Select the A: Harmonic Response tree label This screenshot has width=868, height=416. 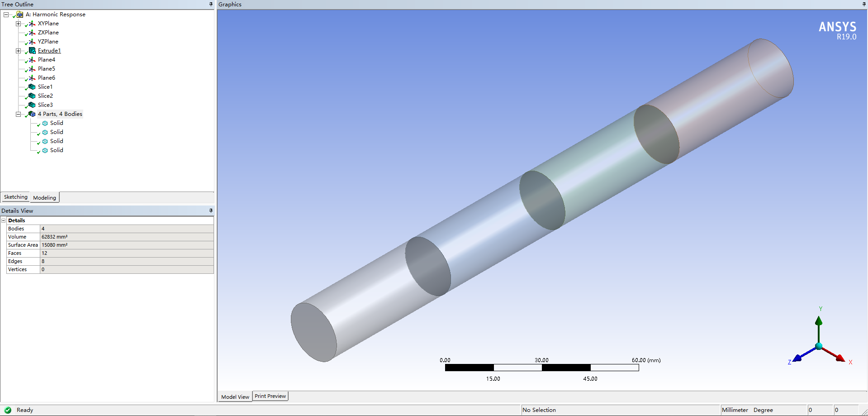pyautogui.click(x=56, y=14)
